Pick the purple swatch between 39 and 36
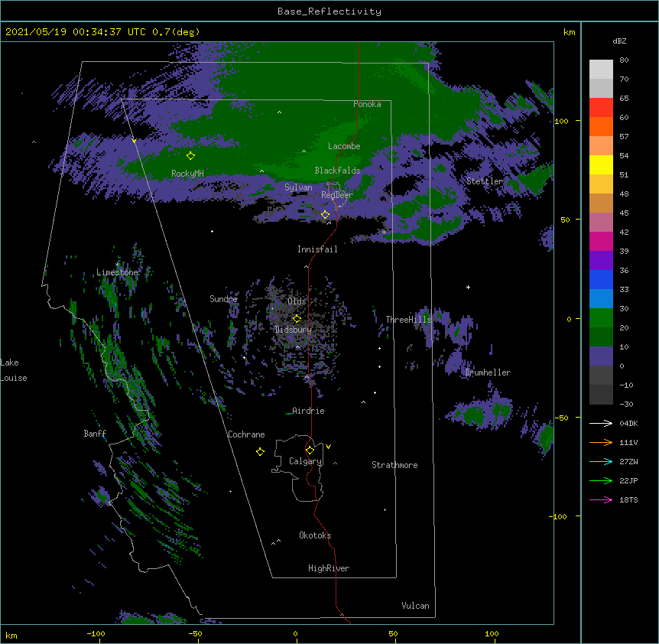The image size is (659, 644). pos(601,261)
